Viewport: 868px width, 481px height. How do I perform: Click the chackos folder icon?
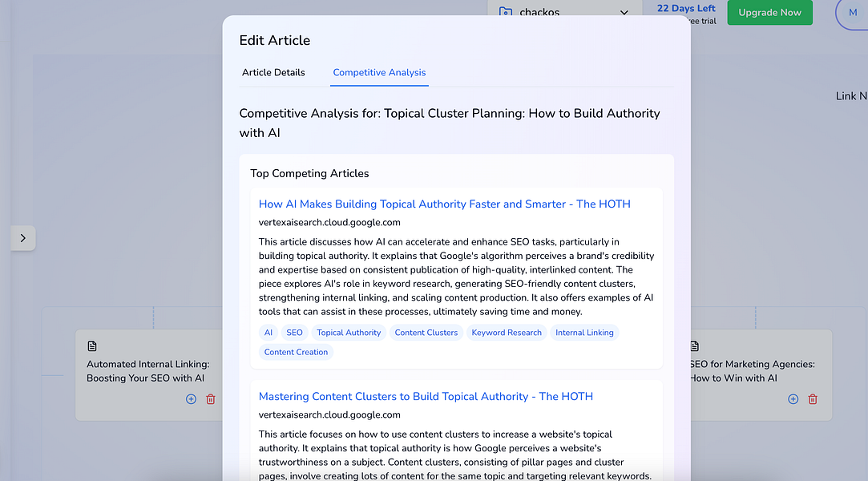[505, 12]
